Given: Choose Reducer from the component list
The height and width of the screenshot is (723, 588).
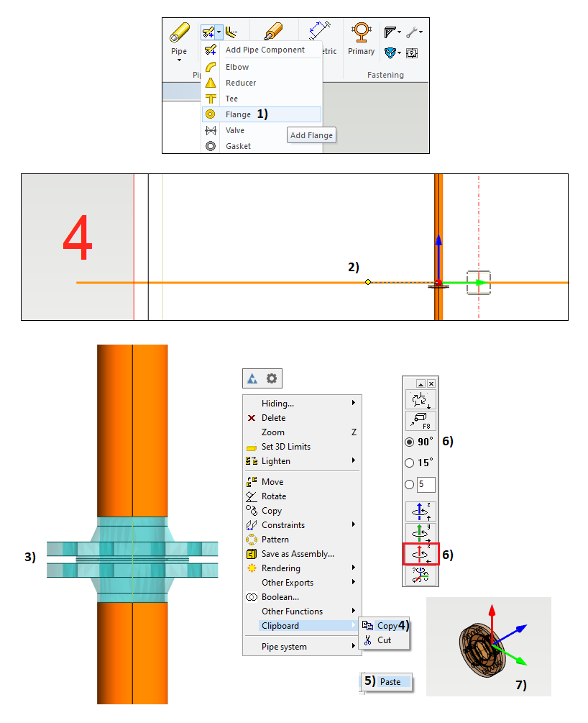Looking at the screenshot, I should 262,83.
